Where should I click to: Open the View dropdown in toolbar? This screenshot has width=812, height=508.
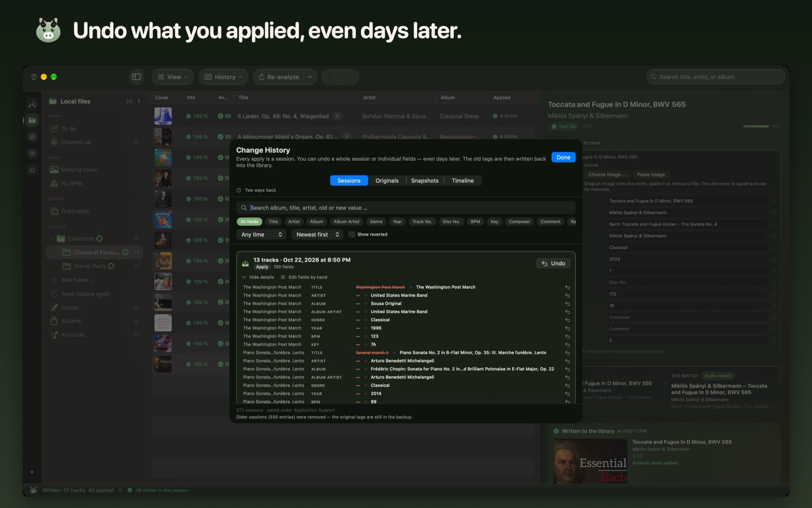coord(173,77)
